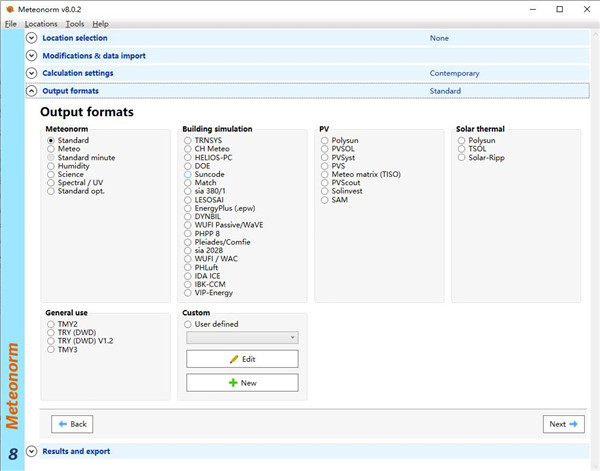Click the right arrow icon on Next

(x=574, y=424)
